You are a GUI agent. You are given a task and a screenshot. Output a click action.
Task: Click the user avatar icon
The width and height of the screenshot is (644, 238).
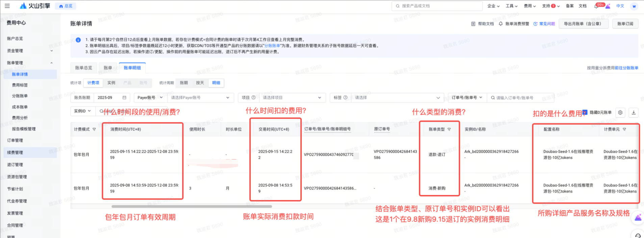(634, 6)
